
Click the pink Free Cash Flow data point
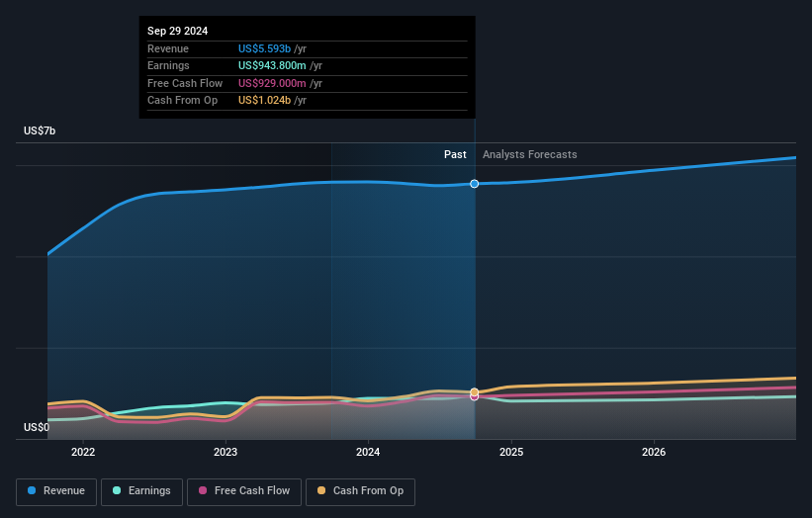tap(475, 397)
